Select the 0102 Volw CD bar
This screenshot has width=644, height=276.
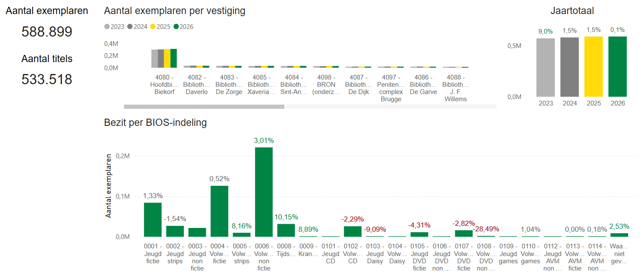(352, 231)
